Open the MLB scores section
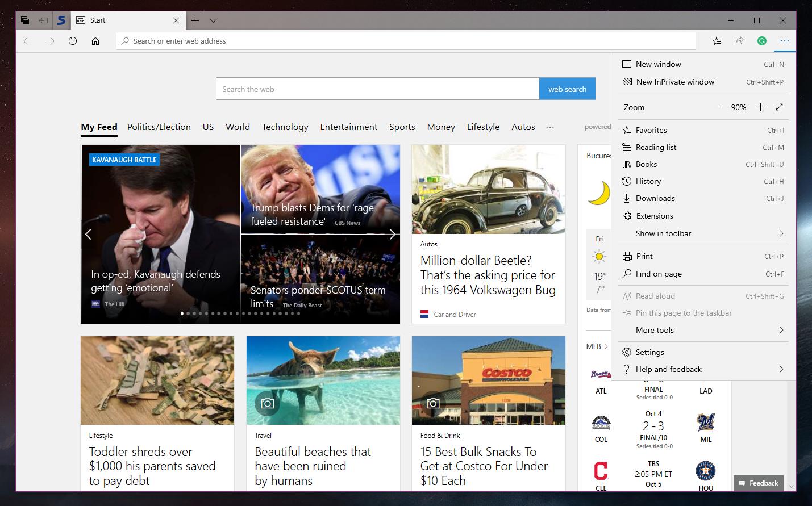The image size is (812, 506). 596,346
